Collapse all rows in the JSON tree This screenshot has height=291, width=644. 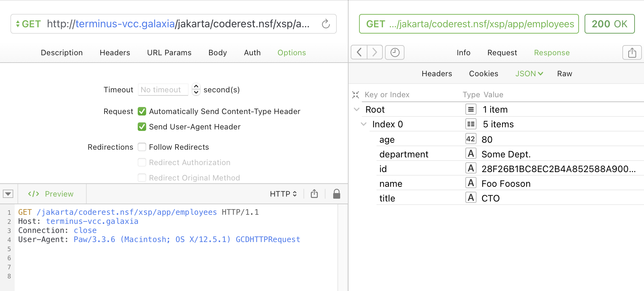click(356, 95)
